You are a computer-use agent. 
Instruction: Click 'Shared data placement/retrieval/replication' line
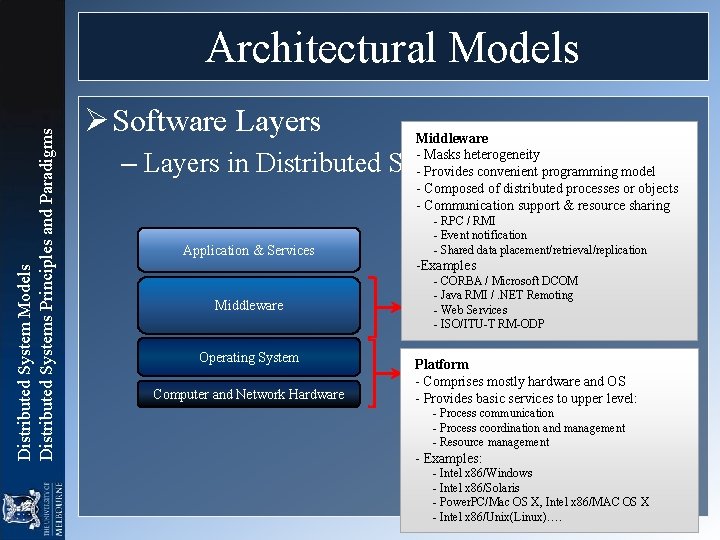[540, 250]
